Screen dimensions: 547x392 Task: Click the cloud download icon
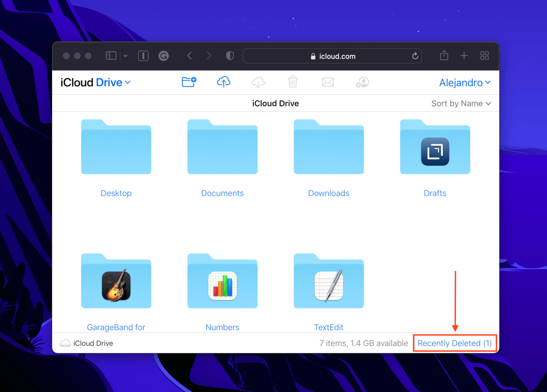coord(258,82)
